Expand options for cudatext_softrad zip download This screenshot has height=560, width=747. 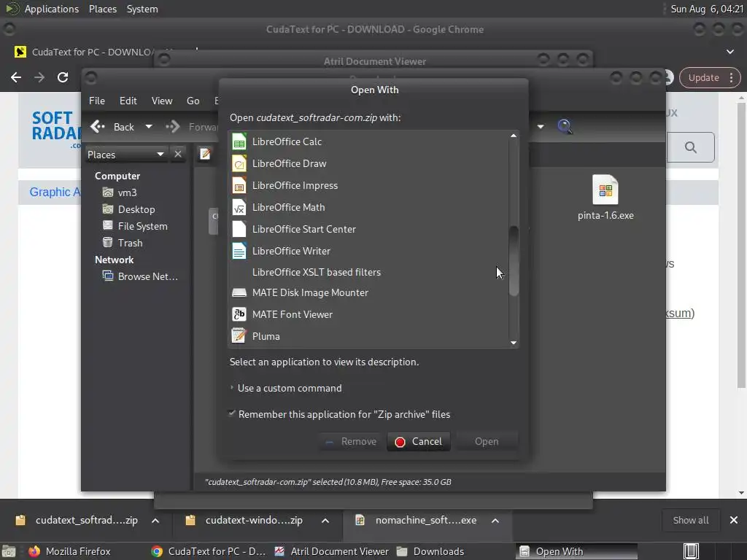(155, 521)
